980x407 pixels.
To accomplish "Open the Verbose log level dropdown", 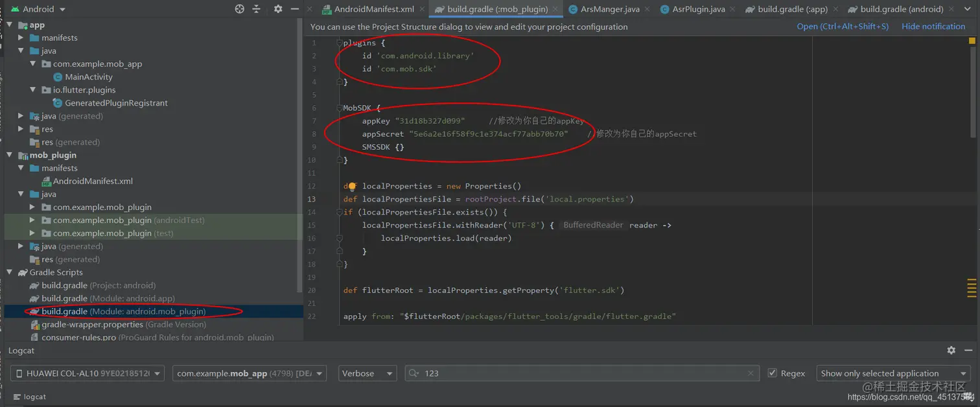I will pyautogui.click(x=367, y=373).
